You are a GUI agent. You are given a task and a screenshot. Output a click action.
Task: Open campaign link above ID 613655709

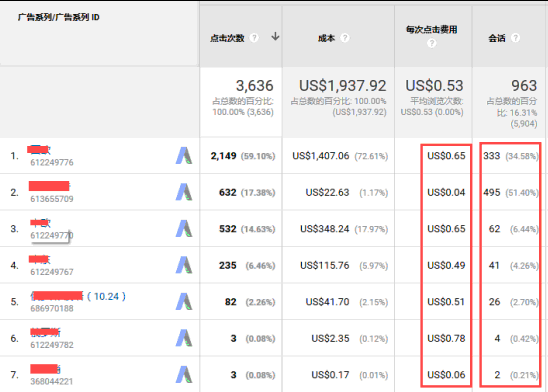(x=49, y=186)
